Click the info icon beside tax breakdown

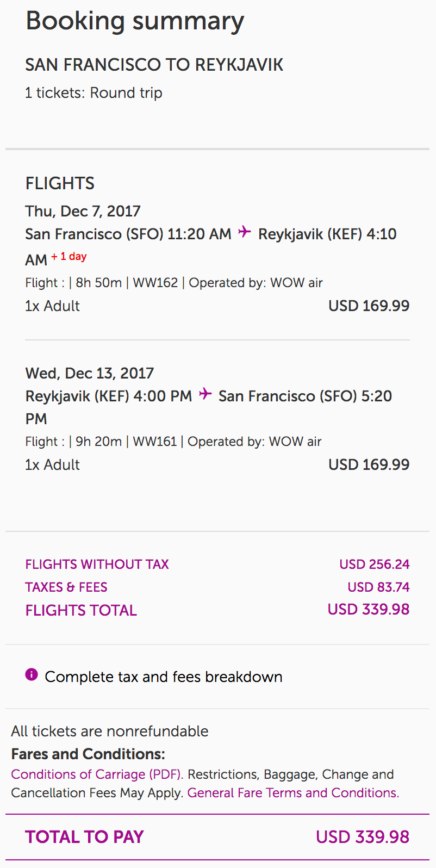(x=32, y=675)
